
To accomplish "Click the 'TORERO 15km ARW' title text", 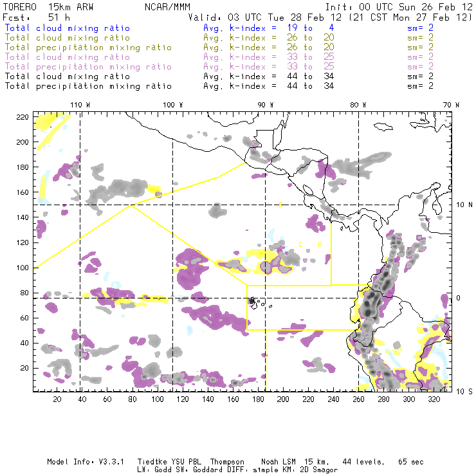I will (48, 6).
